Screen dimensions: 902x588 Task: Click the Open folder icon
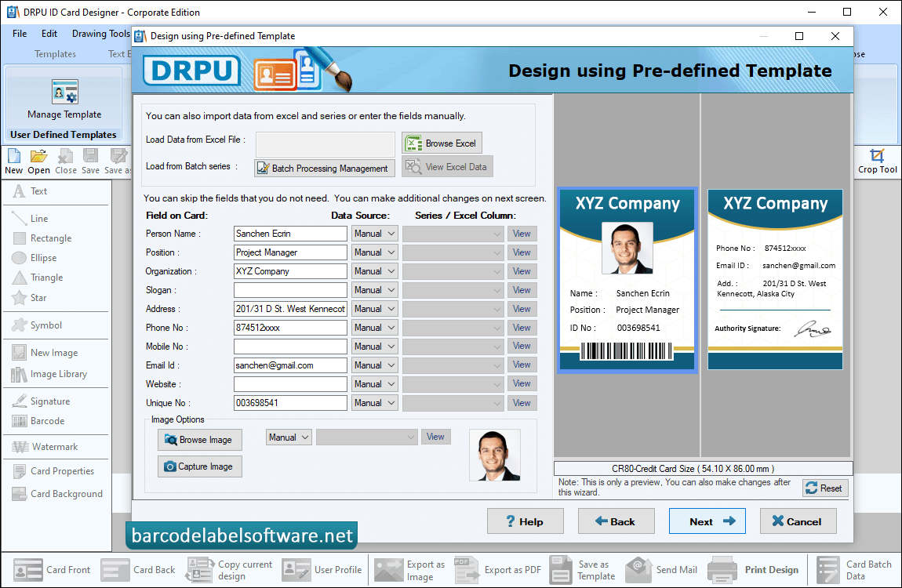38,162
